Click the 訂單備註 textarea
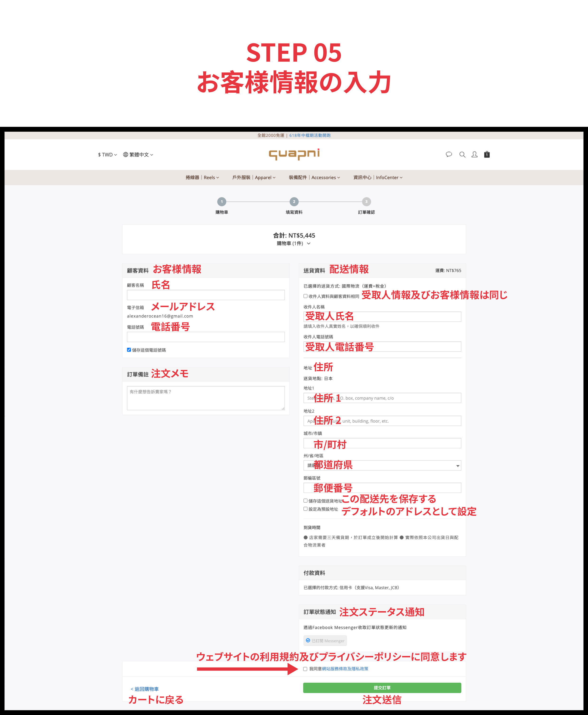The image size is (588, 715). click(x=206, y=398)
